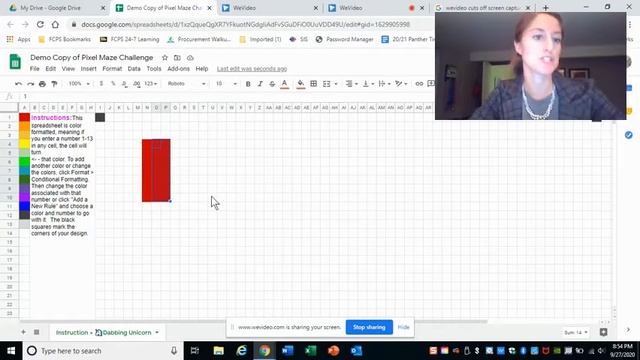Image resolution: width=640 pixels, height=360 pixels.
Task: Toggle bold formatting
Action: point(248,84)
